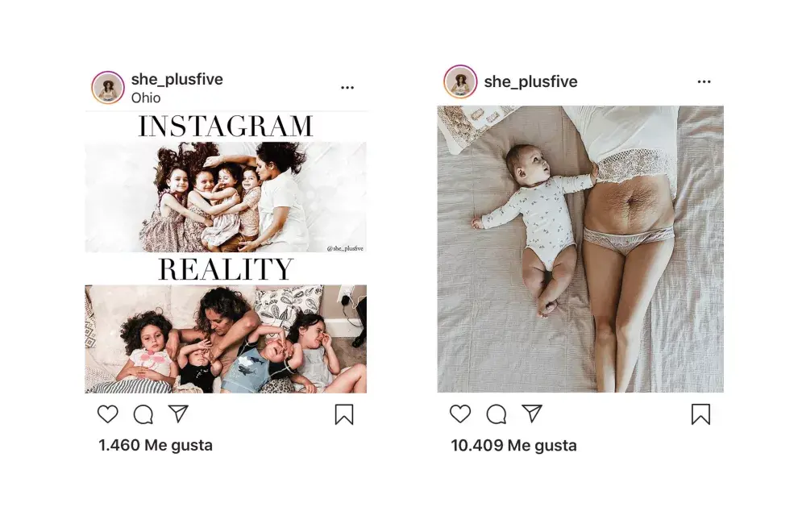Open comments on the Instagram vs Reality post
798x532 pixels.
(x=143, y=414)
